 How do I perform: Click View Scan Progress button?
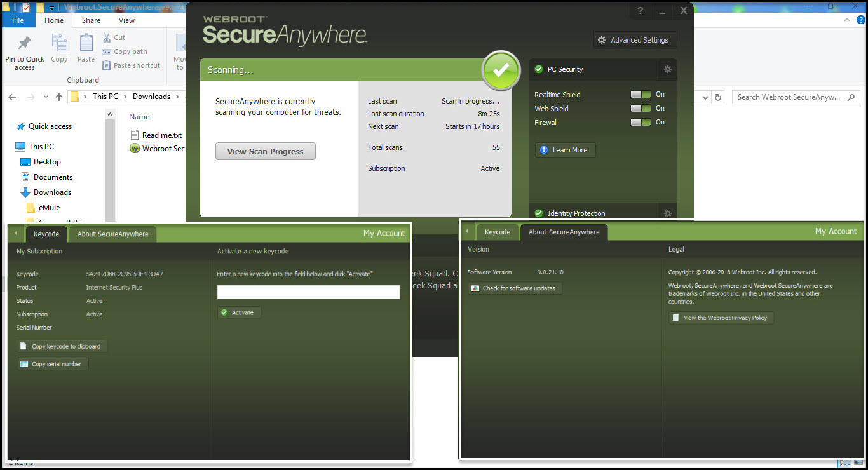pos(266,152)
